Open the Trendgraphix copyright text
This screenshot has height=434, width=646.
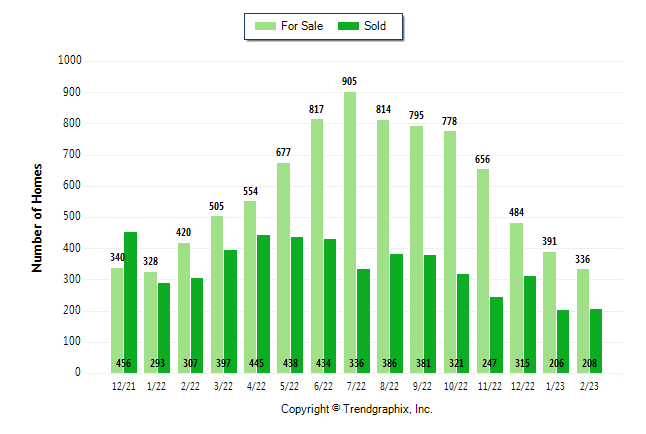click(x=356, y=409)
